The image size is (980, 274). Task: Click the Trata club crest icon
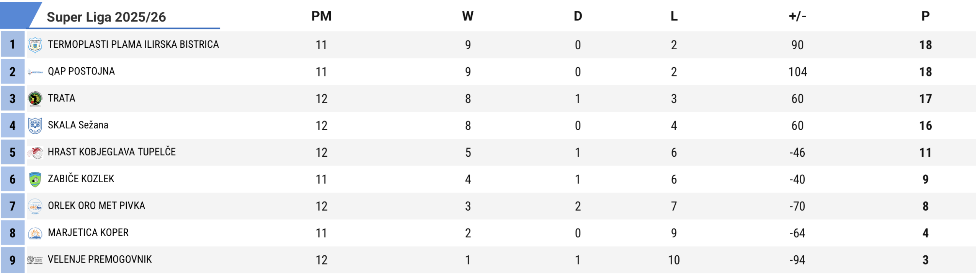coord(35,99)
